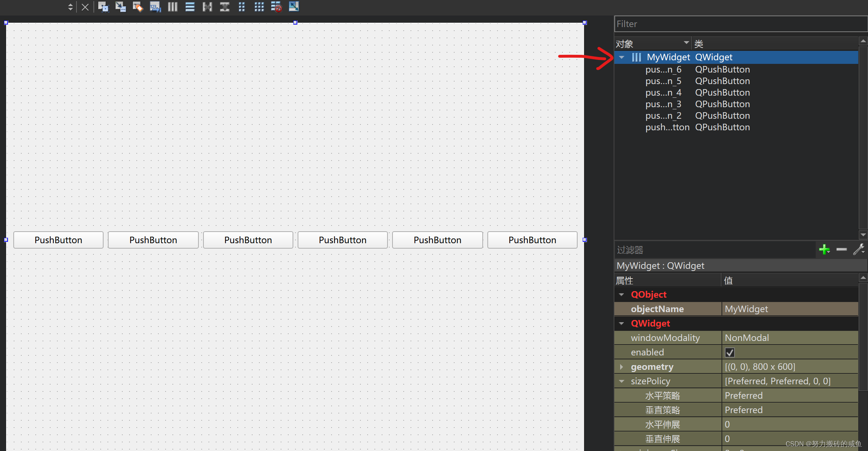Viewport: 868px width, 451px height.
Task: Select pus...n_6 in the object tree
Action: (663, 69)
